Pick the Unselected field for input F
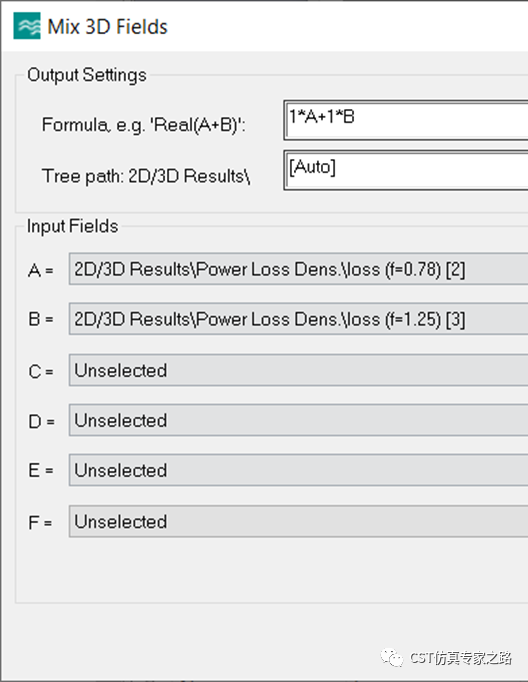The height and width of the screenshot is (682, 528). click(298, 521)
